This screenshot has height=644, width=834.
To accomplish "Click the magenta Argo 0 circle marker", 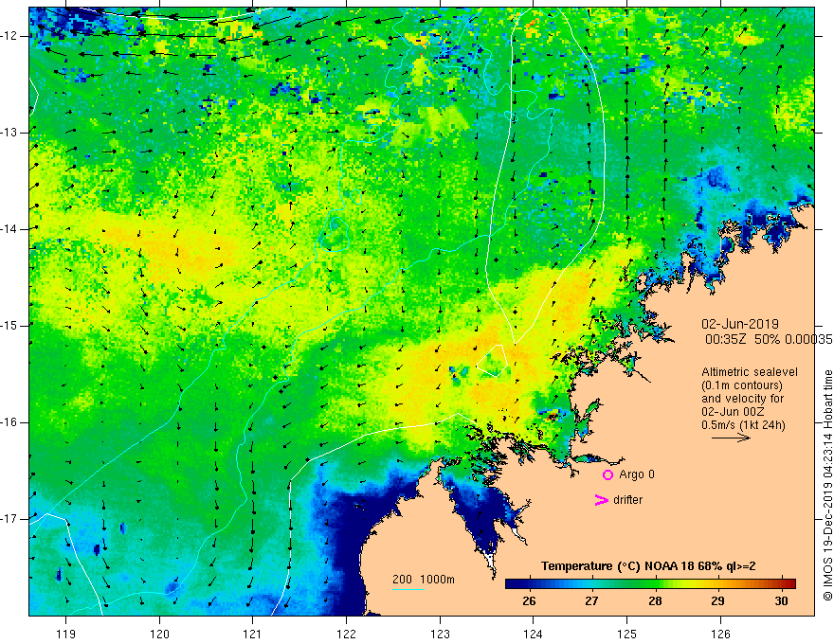I will click(x=607, y=474).
